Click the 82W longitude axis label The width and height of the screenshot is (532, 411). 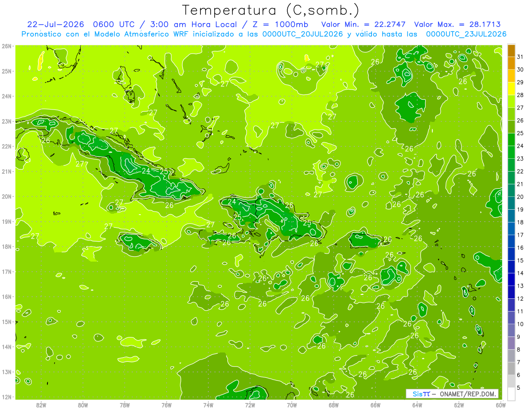coord(41,405)
